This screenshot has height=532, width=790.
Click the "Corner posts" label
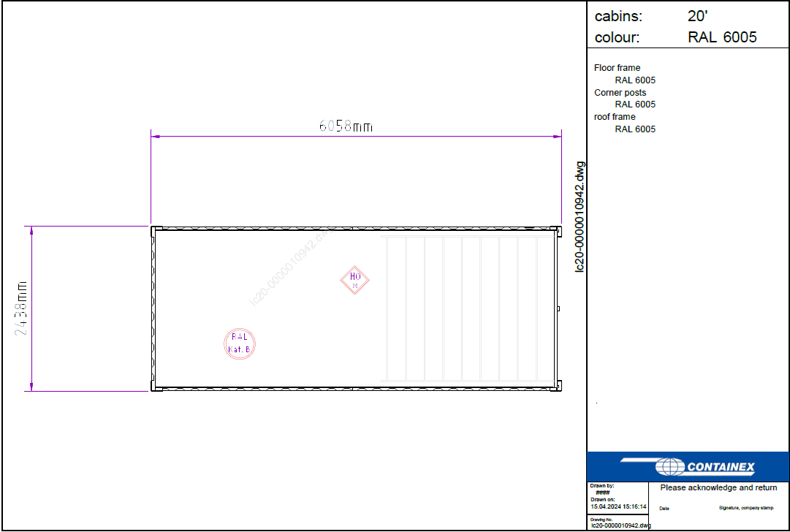[x=620, y=93]
